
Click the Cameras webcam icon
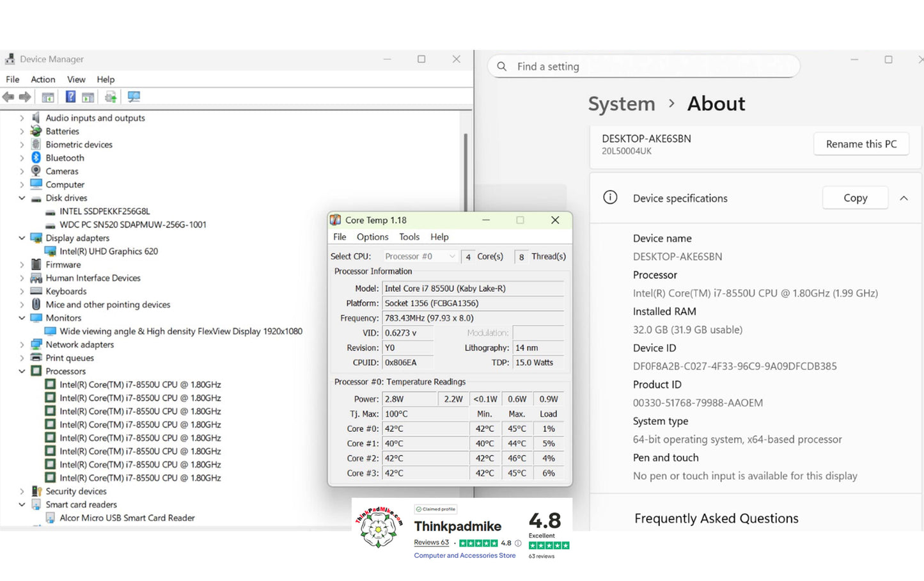[x=36, y=171]
